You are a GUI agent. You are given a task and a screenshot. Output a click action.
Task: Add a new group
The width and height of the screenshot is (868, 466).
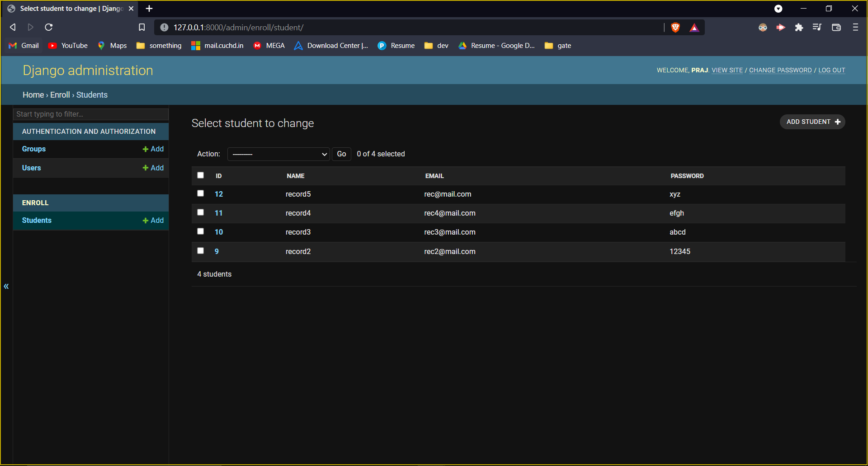point(153,149)
